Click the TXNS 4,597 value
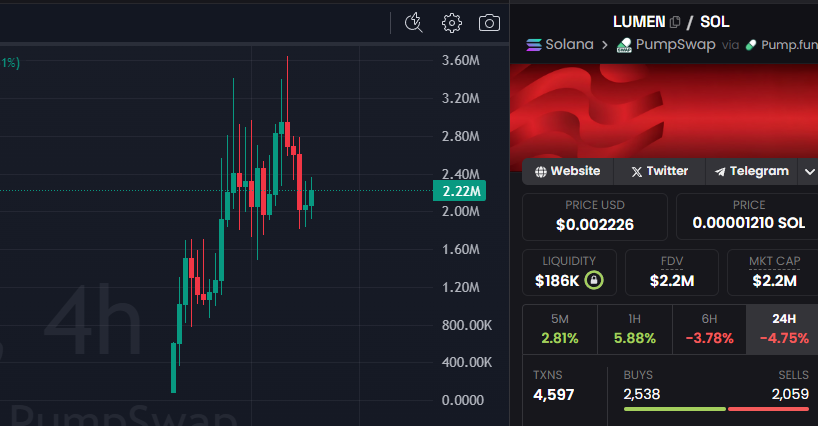 (554, 395)
